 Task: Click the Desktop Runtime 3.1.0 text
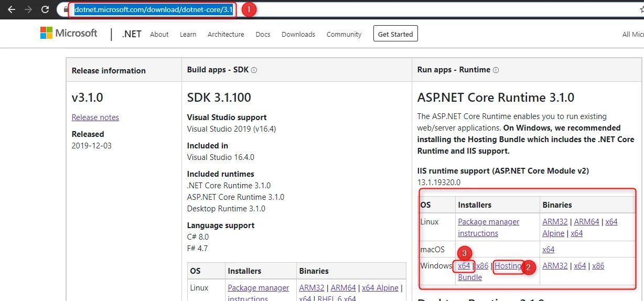click(x=226, y=209)
